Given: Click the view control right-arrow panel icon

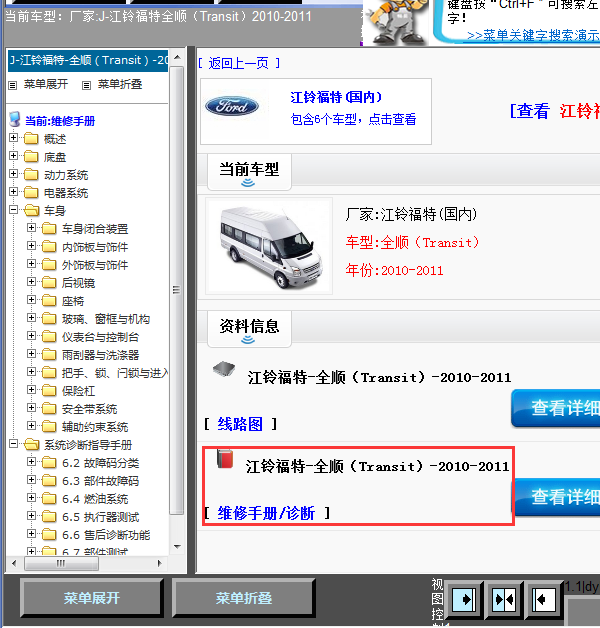Looking at the screenshot, I should 464,600.
